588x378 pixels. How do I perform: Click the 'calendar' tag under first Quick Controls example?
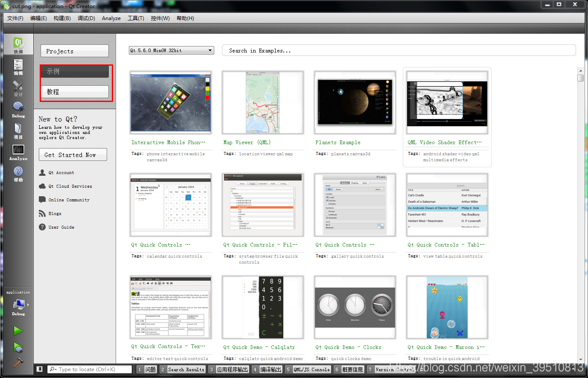coord(157,256)
